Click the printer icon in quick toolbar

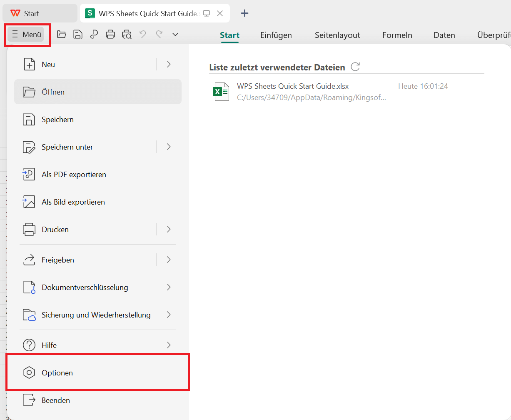point(110,35)
